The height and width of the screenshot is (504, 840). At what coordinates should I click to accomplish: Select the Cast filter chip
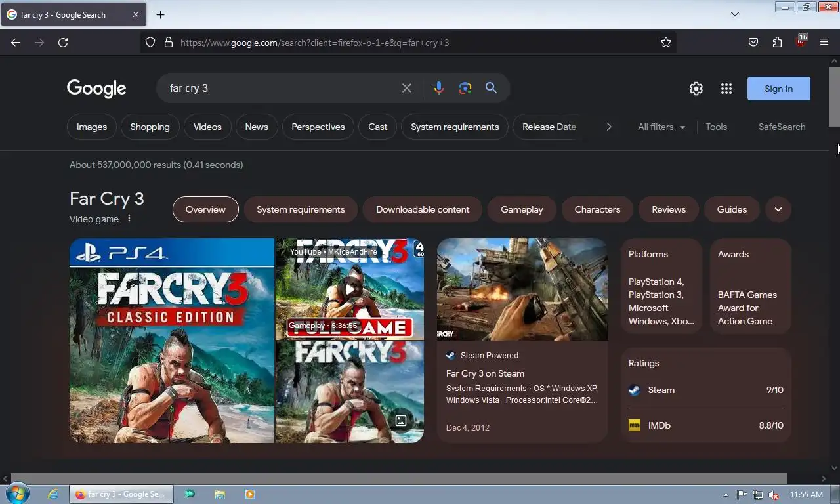pyautogui.click(x=378, y=127)
